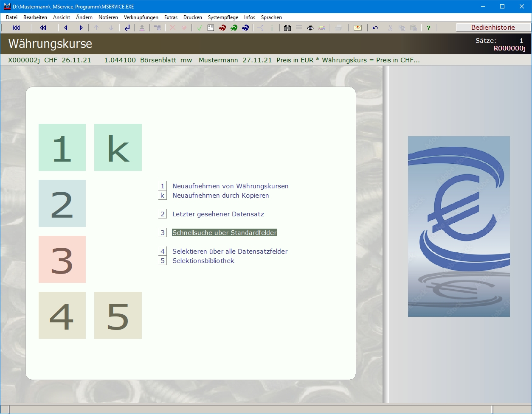The width and height of the screenshot is (532, 414).
Task: Click the Bedienhistorie button
Action: (493, 28)
